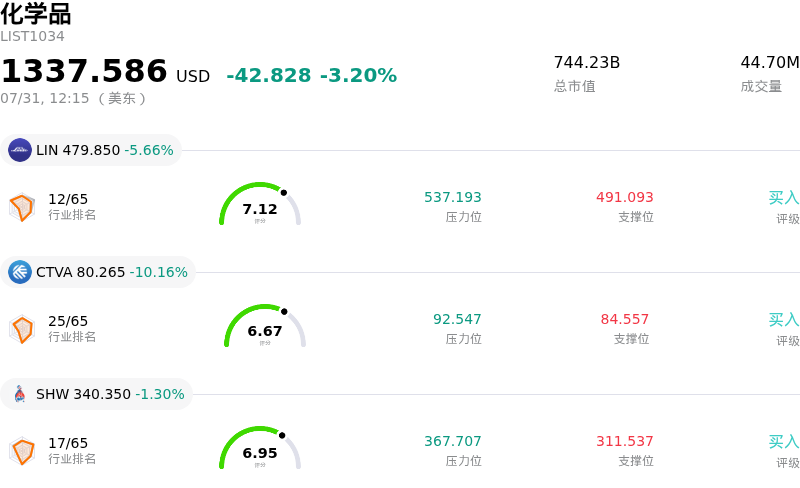800x488 pixels.
Task: Click the SHW 6.95 score gauge
Action: point(260,448)
